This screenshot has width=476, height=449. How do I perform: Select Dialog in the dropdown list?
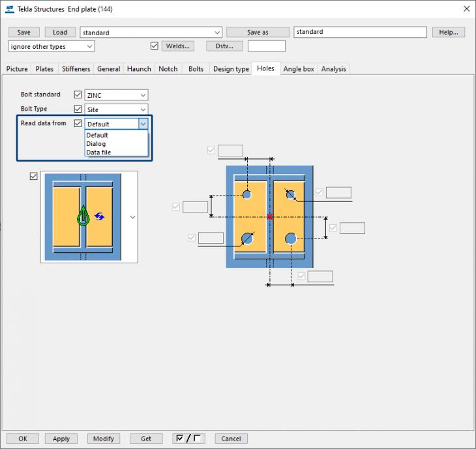point(116,144)
